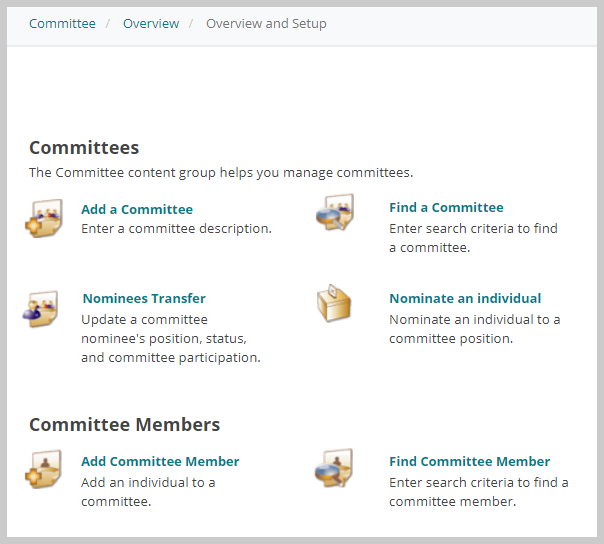Click the Nominees Transfer icon
The width and height of the screenshot is (604, 544).
(41, 309)
